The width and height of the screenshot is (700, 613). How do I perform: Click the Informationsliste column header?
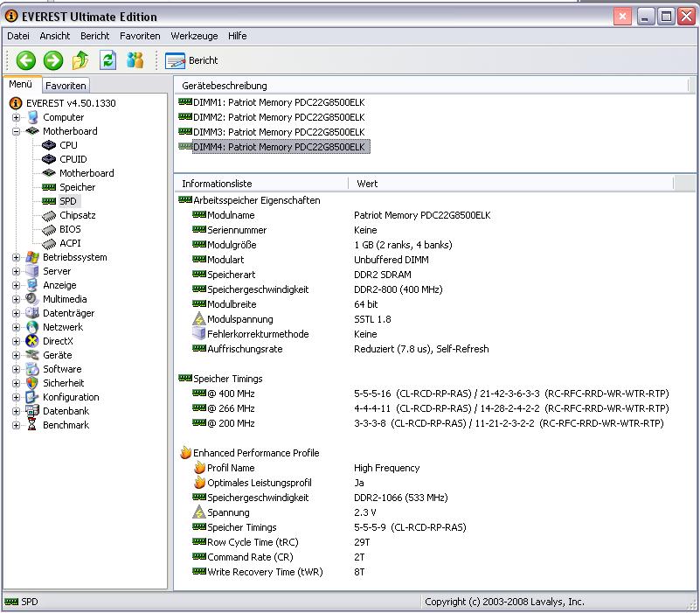[260, 184]
